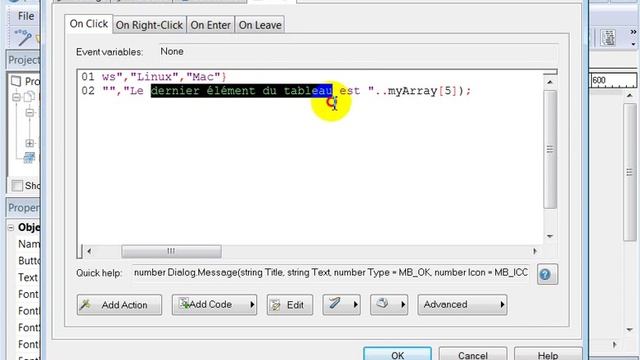Expand the plus node in project tree
This screenshot has height=360, width=640.
pyautogui.click(x=29, y=143)
